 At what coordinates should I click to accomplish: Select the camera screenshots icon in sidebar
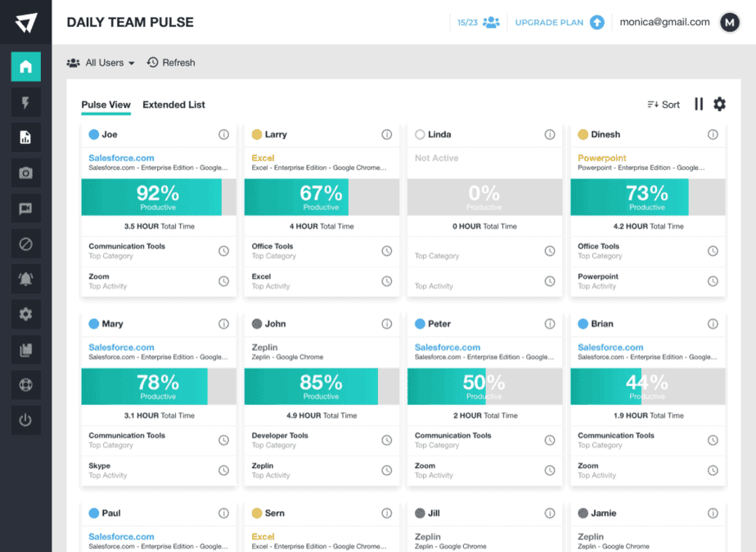pos(25,173)
